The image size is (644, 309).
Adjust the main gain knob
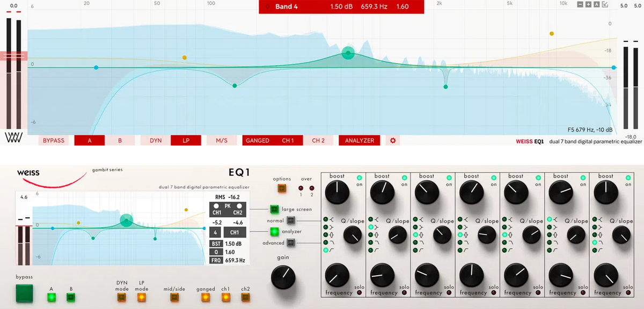click(283, 277)
